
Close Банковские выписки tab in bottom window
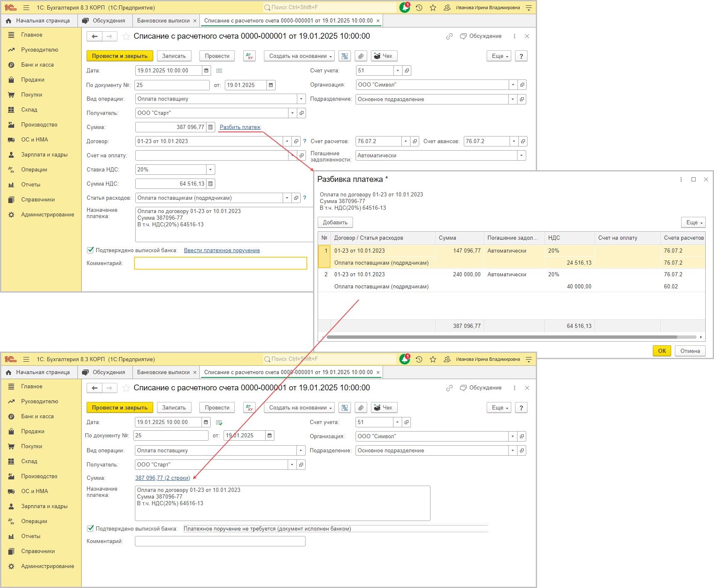(194, 372)
